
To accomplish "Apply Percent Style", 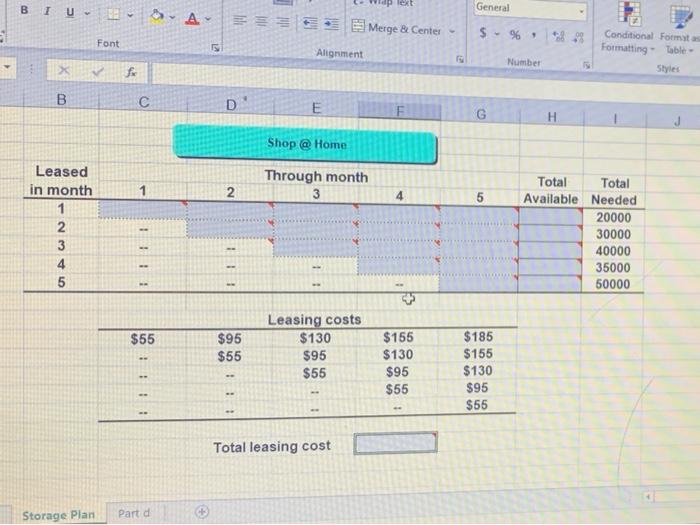I will [x=515, y=35].
